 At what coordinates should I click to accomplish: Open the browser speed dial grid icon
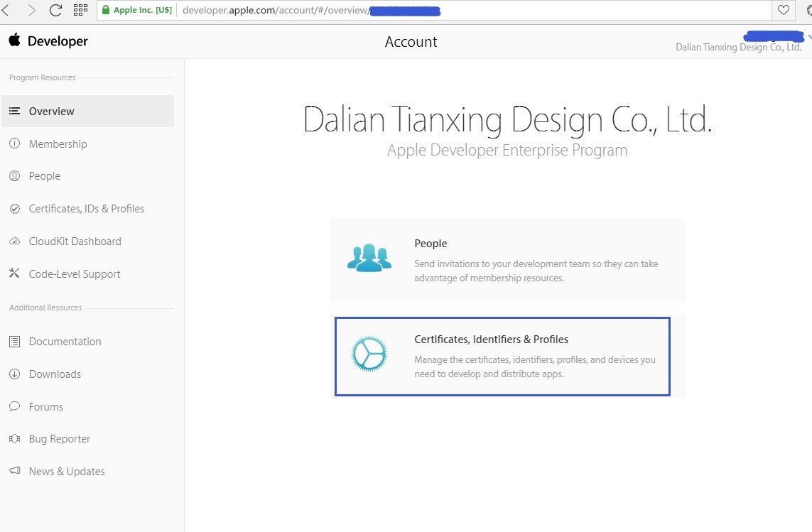tap(80, 10)
